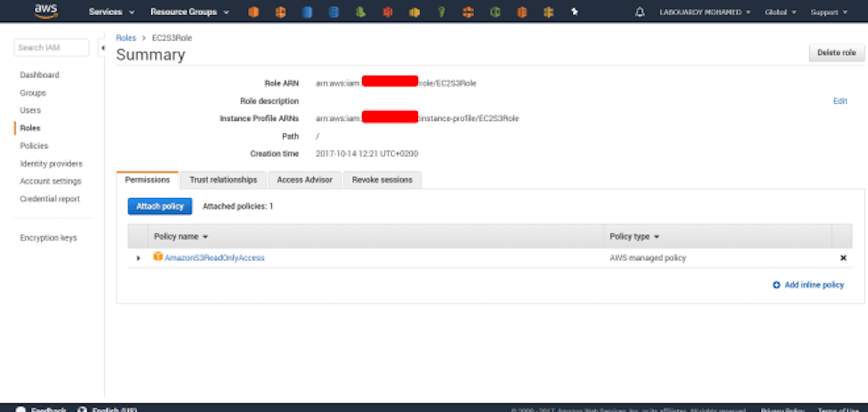Open the LABOUARDY MOHAMED account menu
This screenshot has height=412, width=868.
pos(704,12)
